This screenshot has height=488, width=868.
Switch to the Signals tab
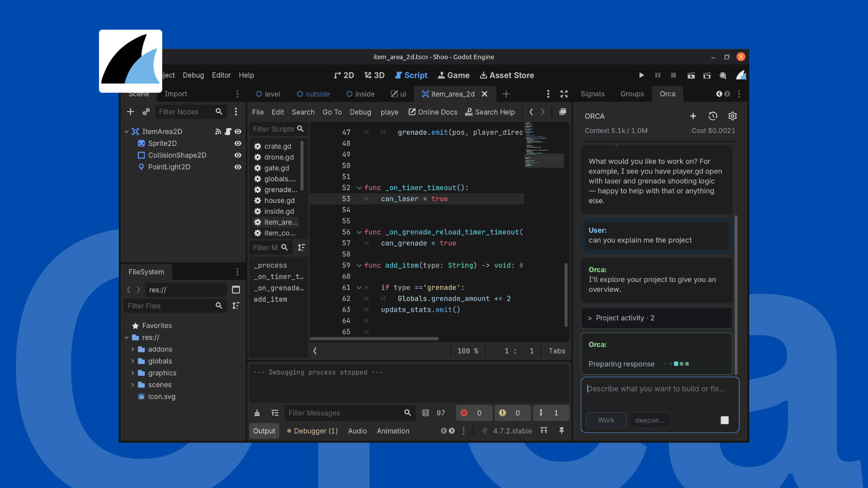pos(592,94)
